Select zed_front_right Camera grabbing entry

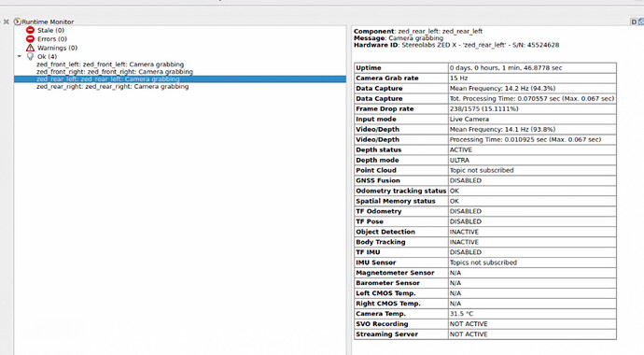[x=115, y=72]
